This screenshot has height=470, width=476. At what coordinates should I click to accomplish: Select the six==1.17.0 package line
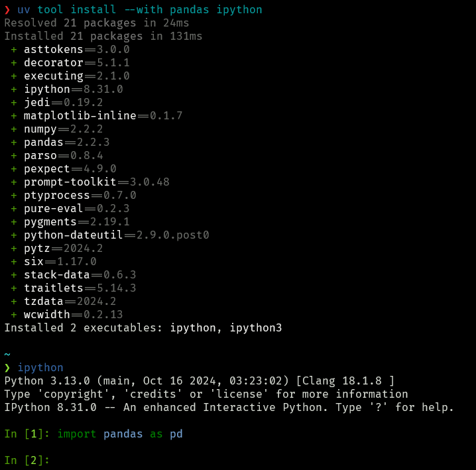click(x=54, y=262)
